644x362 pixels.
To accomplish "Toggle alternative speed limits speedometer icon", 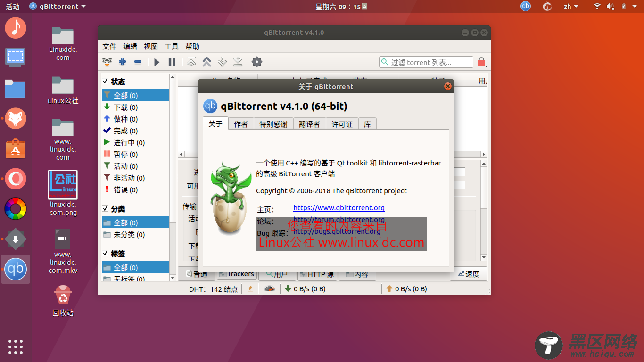I will (x=269, y=288).
